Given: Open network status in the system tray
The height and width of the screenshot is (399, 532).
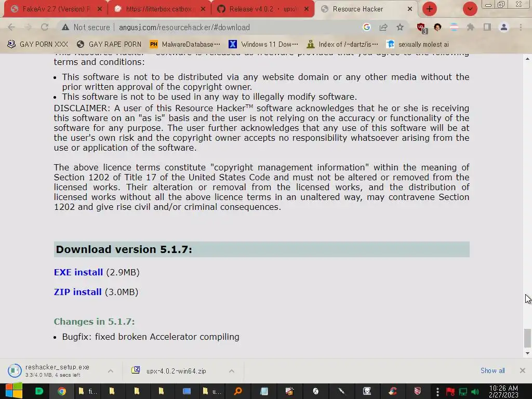Looking at the screenshot, I should pyautogui.click(x=463, y=392).
